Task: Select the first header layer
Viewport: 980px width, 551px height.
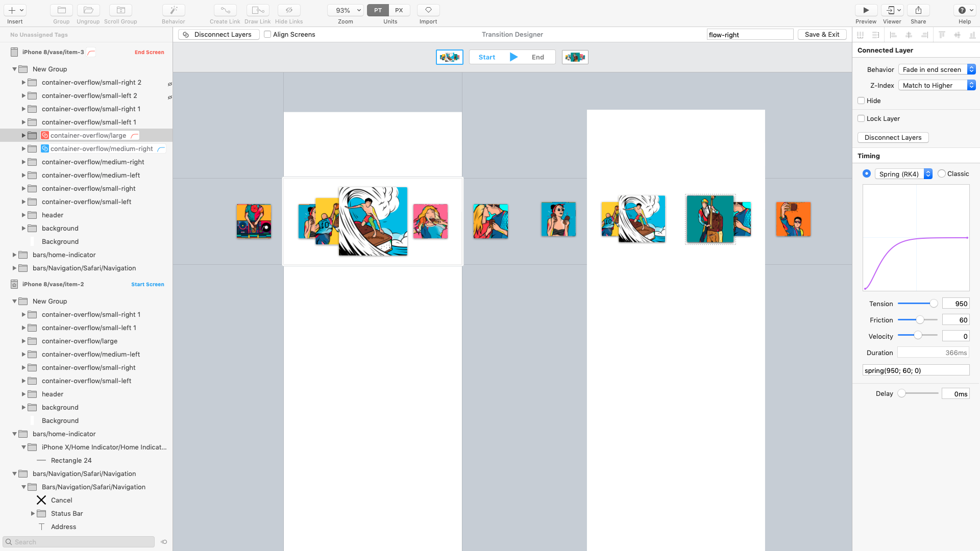Action: [86, 215]
